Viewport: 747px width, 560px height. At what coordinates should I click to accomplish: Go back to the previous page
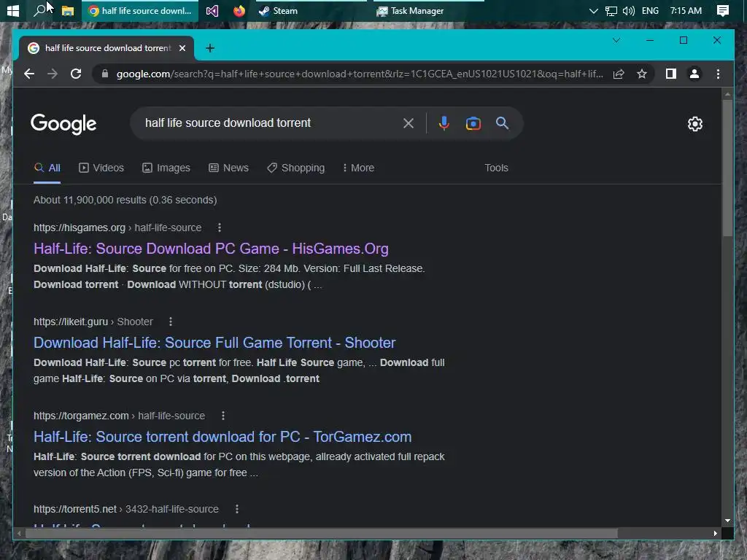(x=29, y=74)
